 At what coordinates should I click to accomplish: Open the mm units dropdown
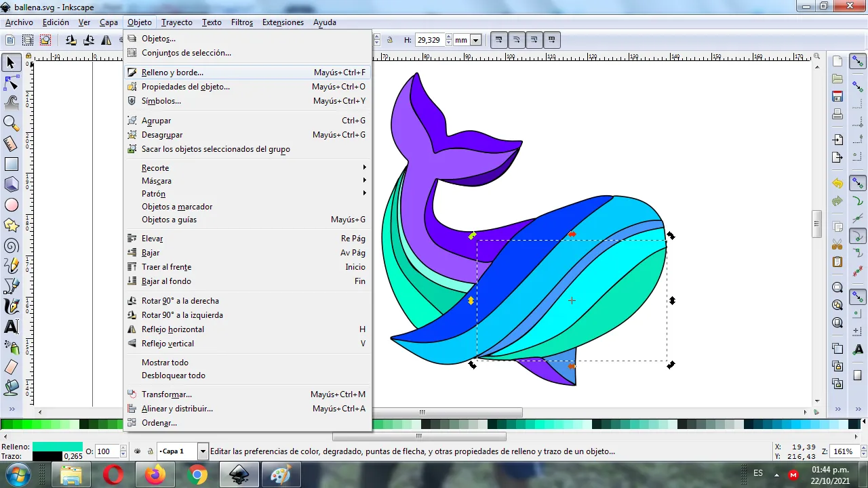[475, 40]
